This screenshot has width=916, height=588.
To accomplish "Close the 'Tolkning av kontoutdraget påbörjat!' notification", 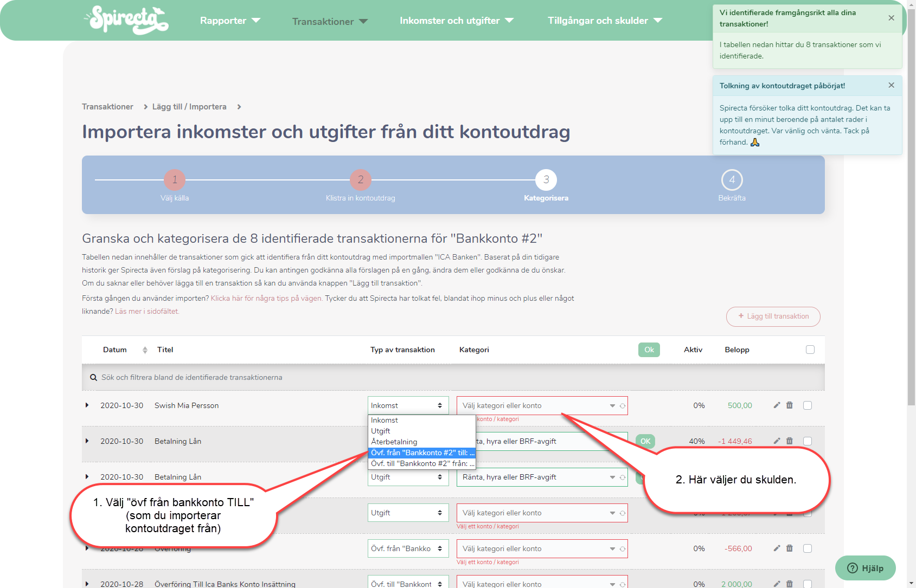I will pyautogui.click(x=891, y=85).
